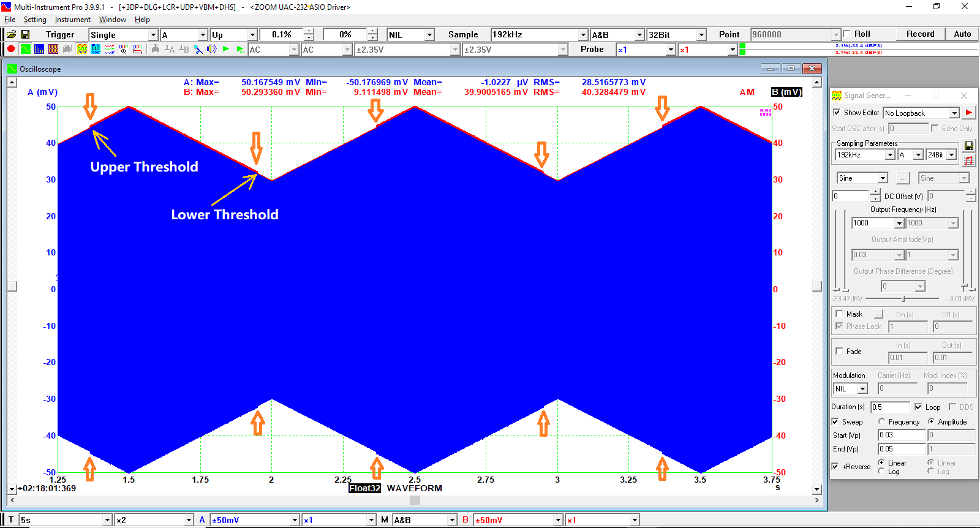Click the End (Vp) 0.05 input field

(902, 449)
